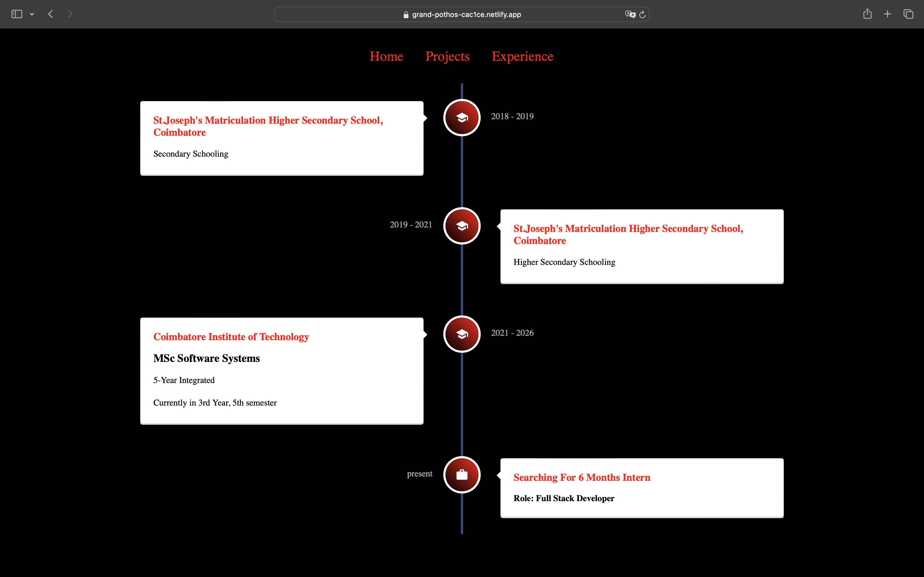Click the Searching For 6 Months Intern title
The height and width of the screenshot is (577, 924).
582,478
